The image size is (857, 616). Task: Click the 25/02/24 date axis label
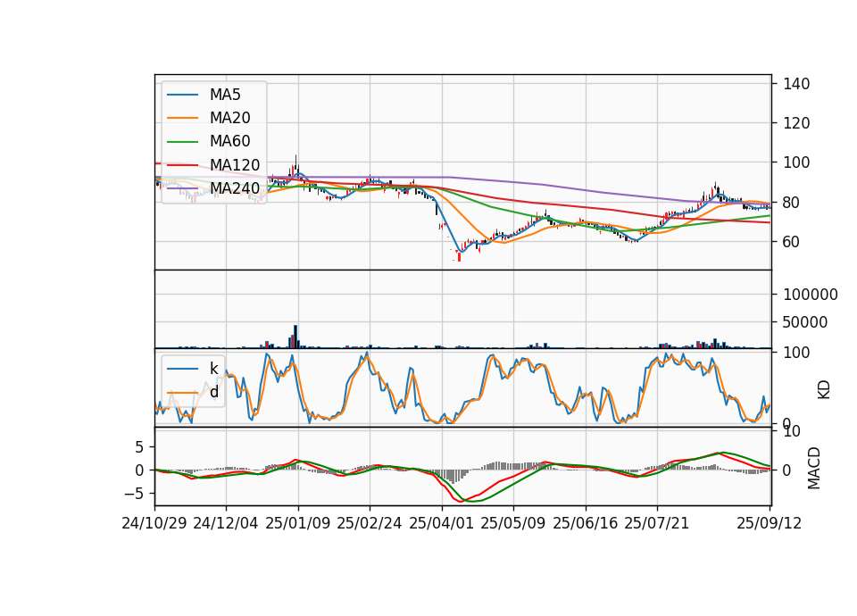coord(370,524)
